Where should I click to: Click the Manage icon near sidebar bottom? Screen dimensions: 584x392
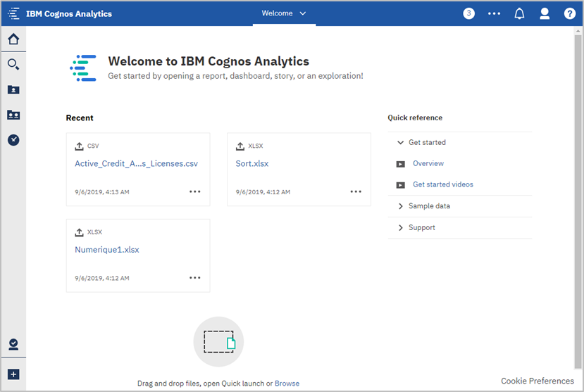13,344
